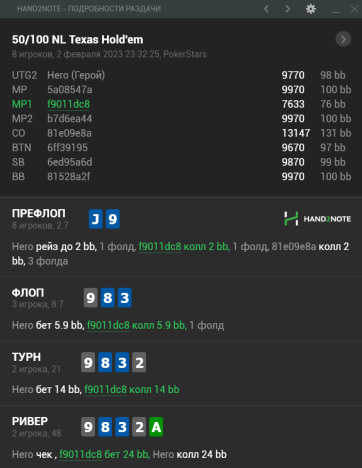Expand details with round chevron button
The height and width of the screenshot is (468, 362).
(343, 39)
